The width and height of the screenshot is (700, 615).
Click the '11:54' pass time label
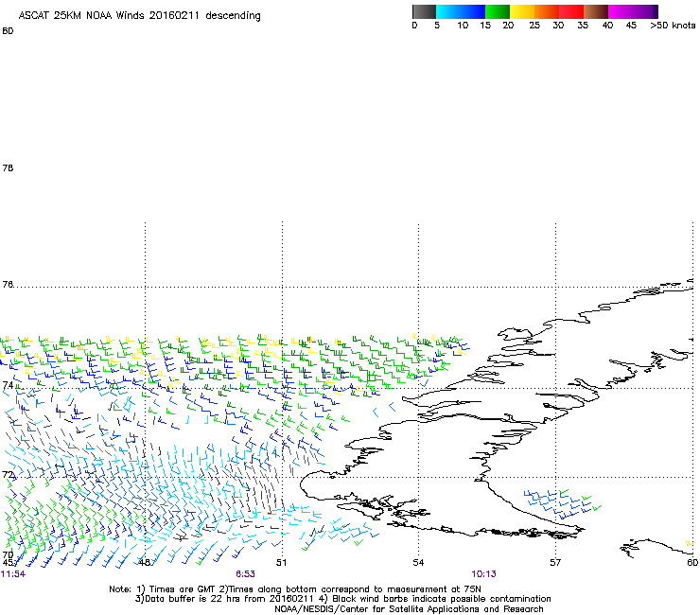[x=13, y=574]
